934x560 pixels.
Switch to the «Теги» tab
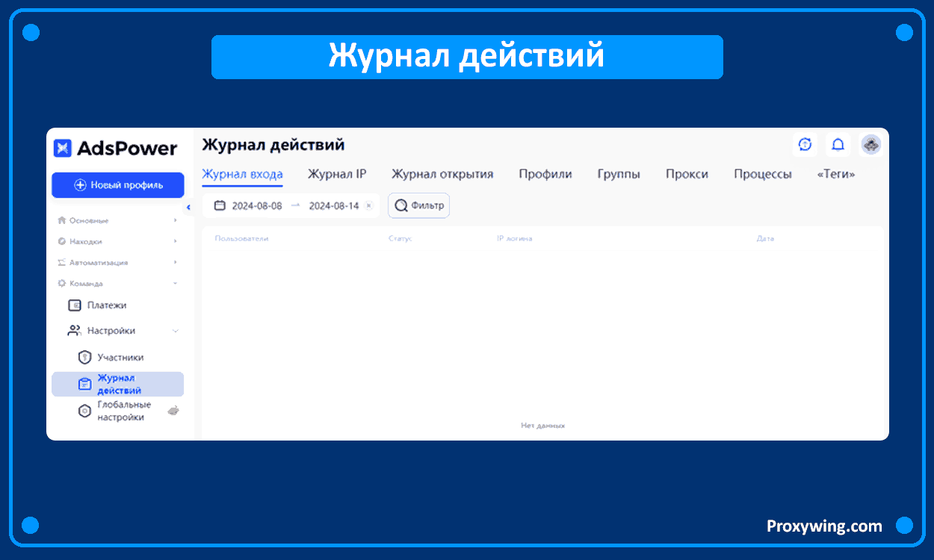835,174
